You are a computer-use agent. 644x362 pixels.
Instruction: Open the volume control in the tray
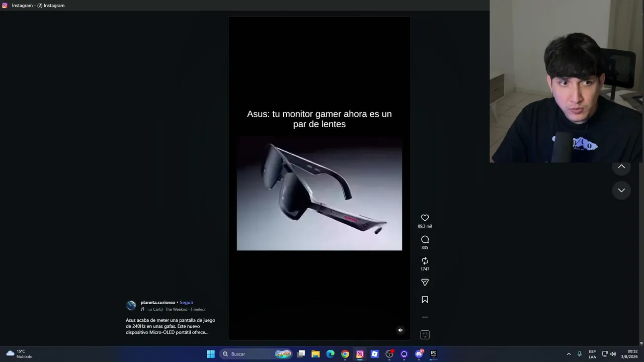point(613,354)
